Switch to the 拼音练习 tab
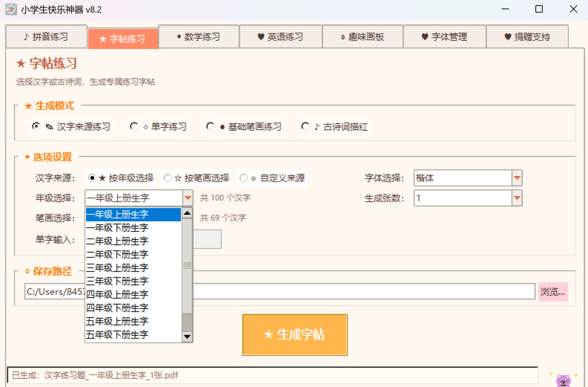Viewport: 588px width, 387px height. [x=46, y=37]
